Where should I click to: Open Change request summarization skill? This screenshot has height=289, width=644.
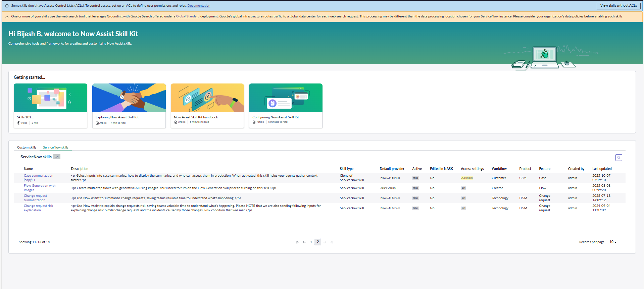(35, 198)
